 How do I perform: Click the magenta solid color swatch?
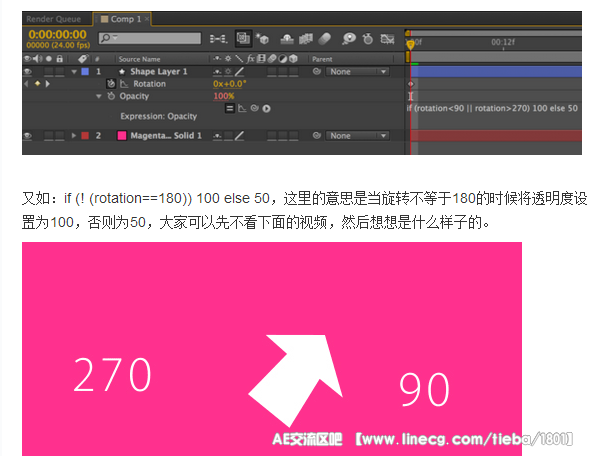tap(122, 135)
